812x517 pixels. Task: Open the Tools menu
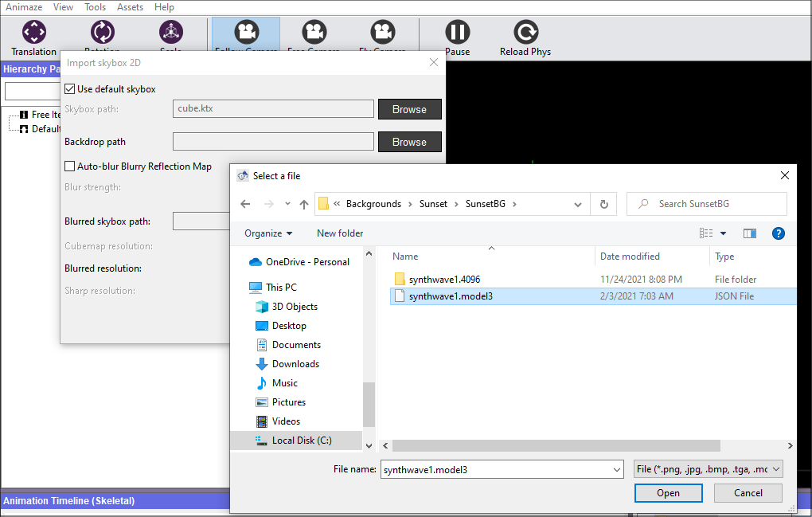pos(95,7)
